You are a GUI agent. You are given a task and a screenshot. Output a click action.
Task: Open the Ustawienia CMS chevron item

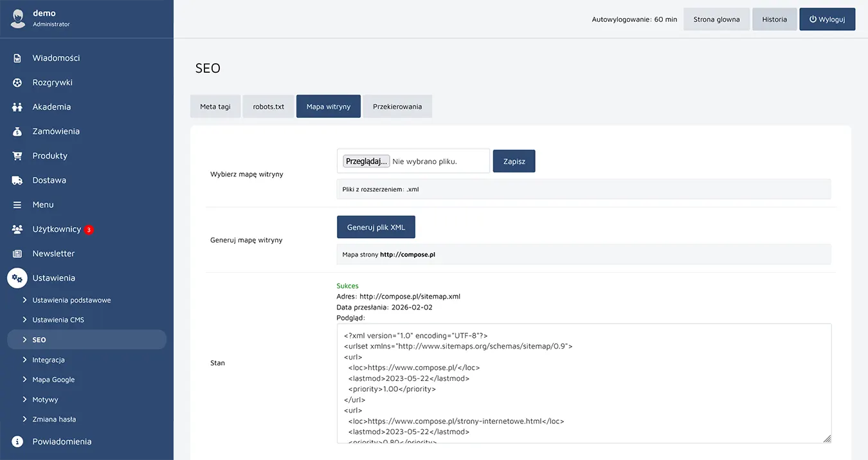click(58, 320)
